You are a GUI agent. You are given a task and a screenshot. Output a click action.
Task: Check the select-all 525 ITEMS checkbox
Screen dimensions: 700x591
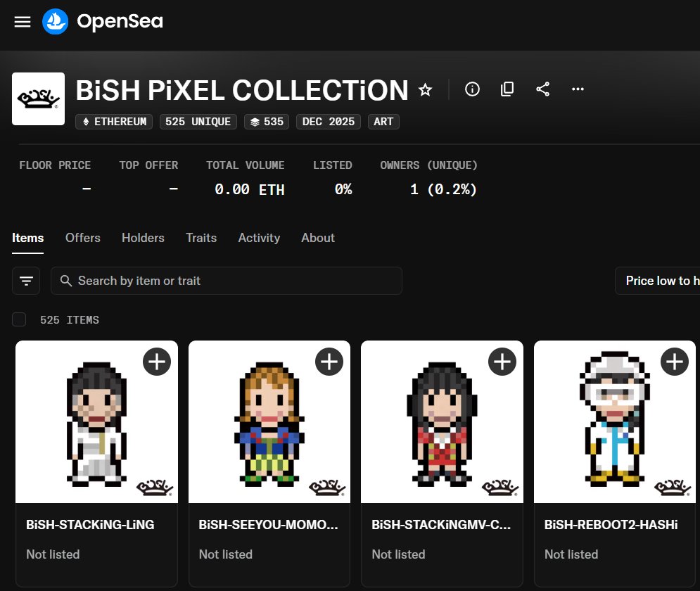[x=19, y=319]
